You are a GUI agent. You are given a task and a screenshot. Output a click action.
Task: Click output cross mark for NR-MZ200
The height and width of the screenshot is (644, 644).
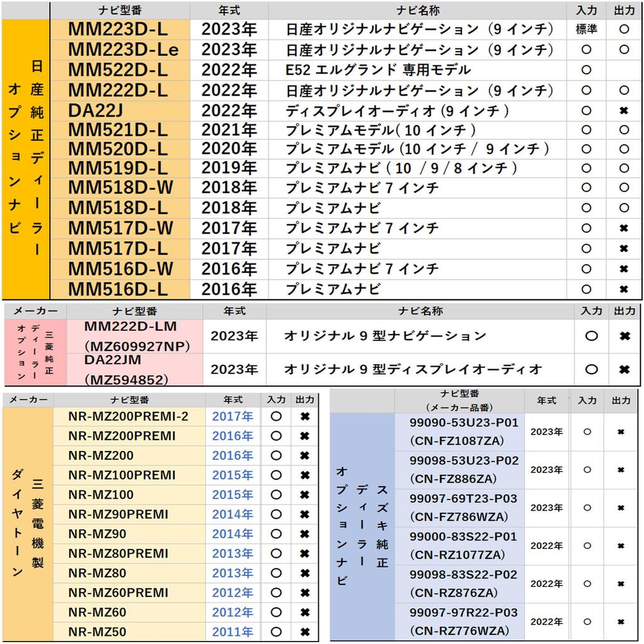tap(305, 455)
